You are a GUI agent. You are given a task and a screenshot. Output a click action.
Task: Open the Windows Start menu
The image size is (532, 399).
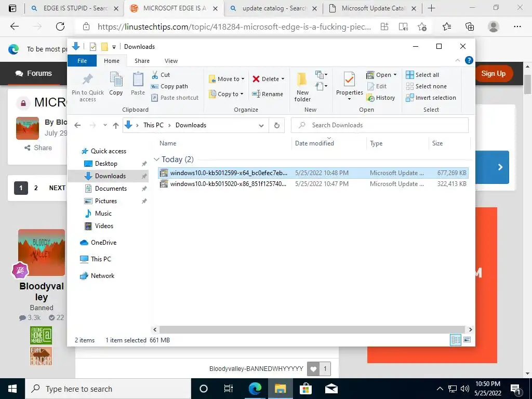[12, 389]
